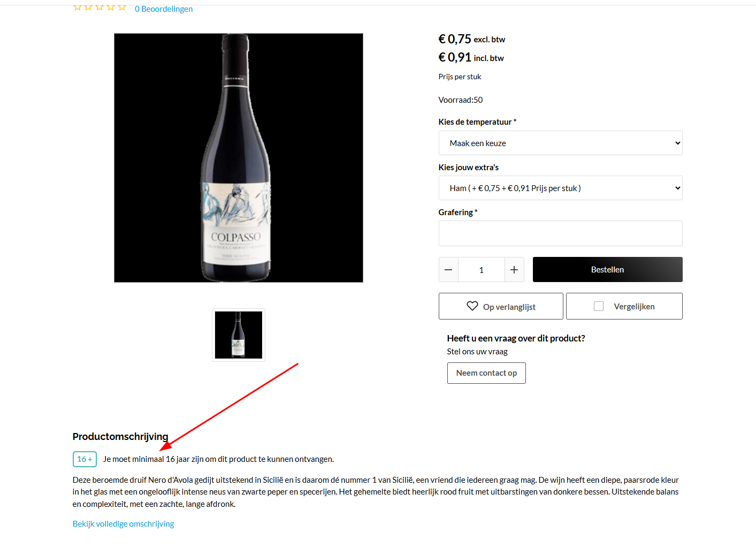This screenshot has width=756, height=547.
Task: Select the small wine bottle thumbnail
Action: point(239,335)
